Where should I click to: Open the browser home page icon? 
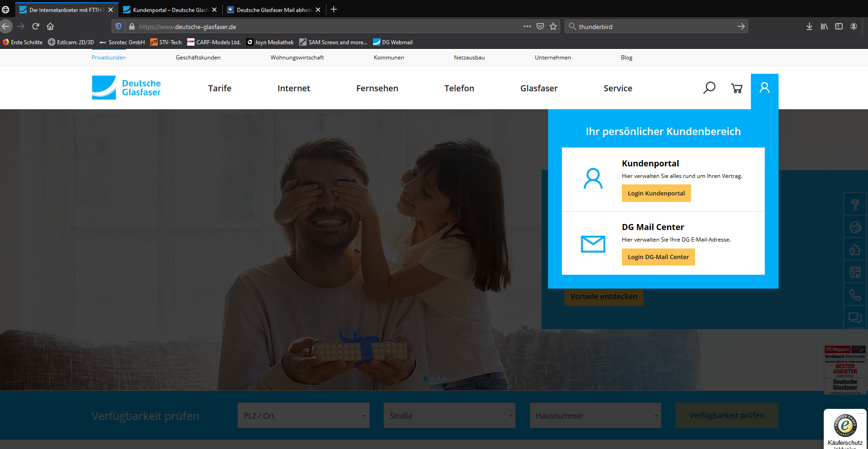point(50,26)
